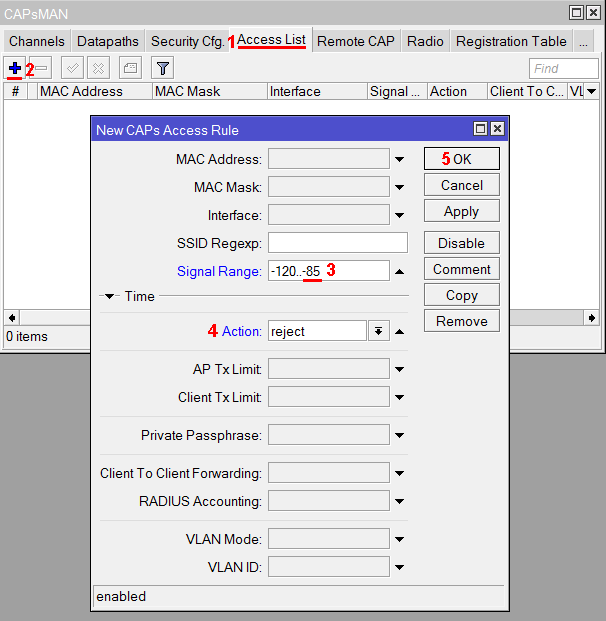
Task: Expand the VLAN Mode field
Action: pyautogui.click(x=399, y=539)
